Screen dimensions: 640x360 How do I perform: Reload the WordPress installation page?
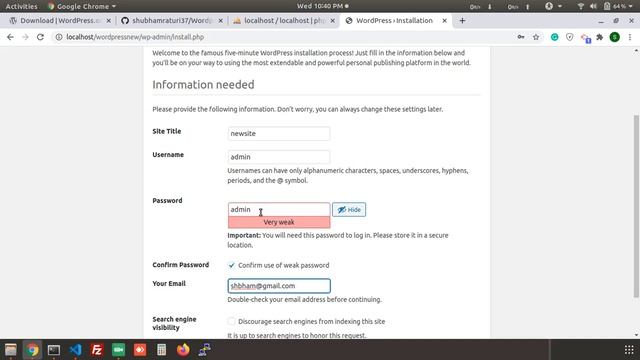[40, 37]
